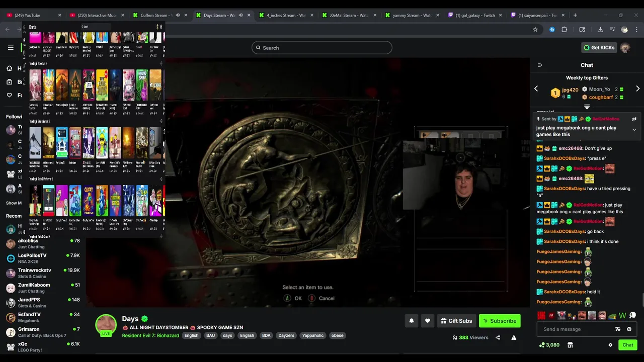Click the Browse sidebar icon

pos(9,82)
